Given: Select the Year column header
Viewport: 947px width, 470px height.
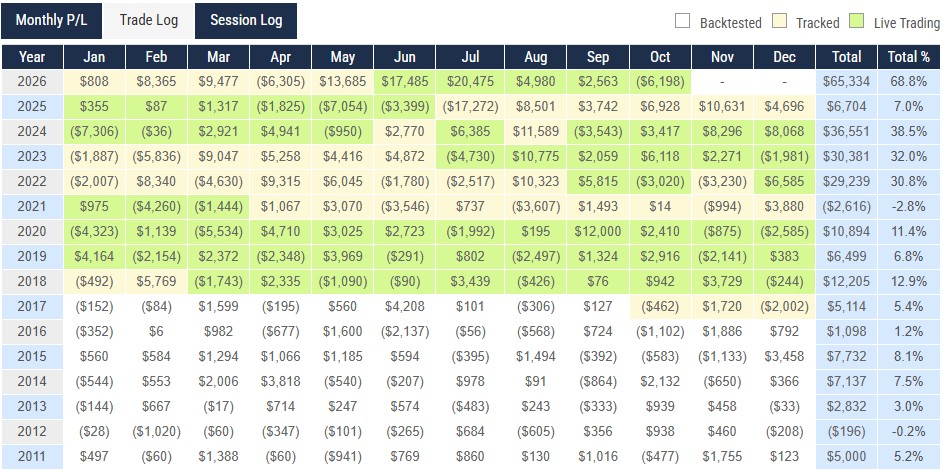Looking at the screenshot, I should [32, 57].
